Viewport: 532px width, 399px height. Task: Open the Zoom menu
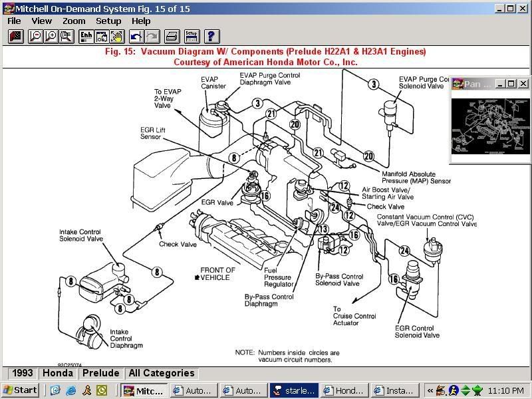click(74, 21)
